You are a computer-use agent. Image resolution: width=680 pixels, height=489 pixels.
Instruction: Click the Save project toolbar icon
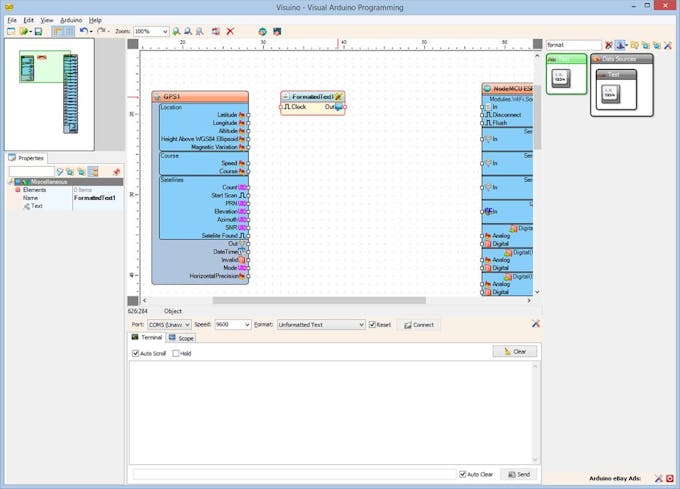[x=38, y=32]
